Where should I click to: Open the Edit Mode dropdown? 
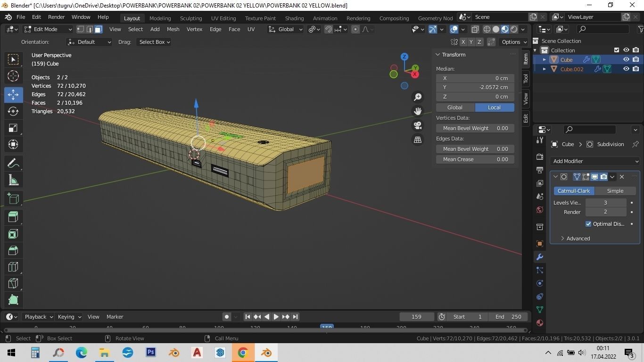48,29
